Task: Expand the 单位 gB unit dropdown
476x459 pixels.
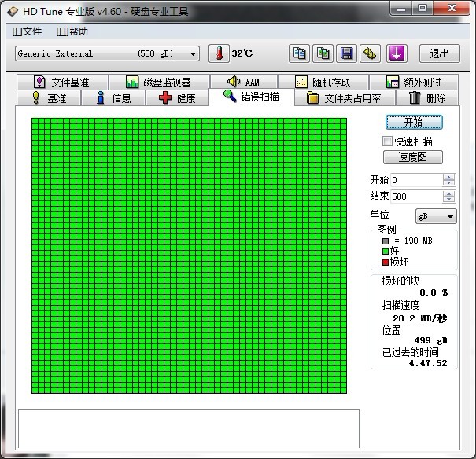Action: click(436, 216)
